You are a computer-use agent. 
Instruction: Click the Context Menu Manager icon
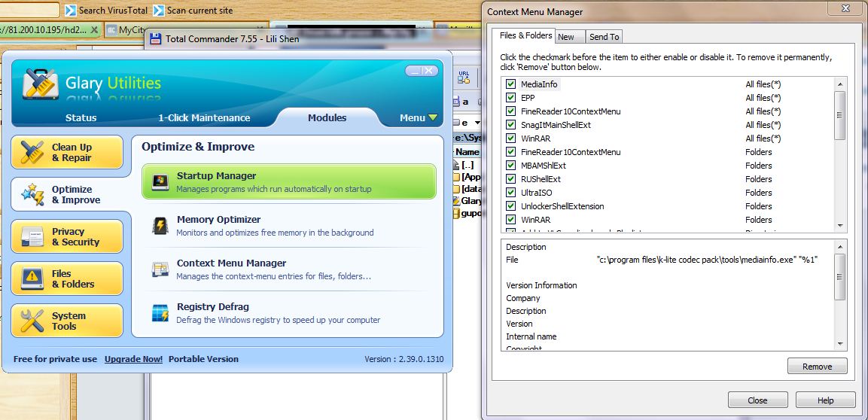160,269
